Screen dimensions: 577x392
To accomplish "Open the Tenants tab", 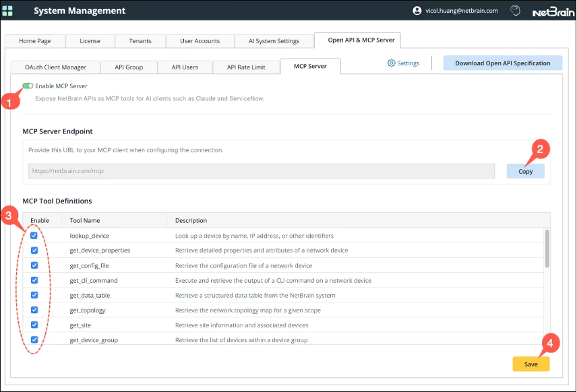I will 140,41.
